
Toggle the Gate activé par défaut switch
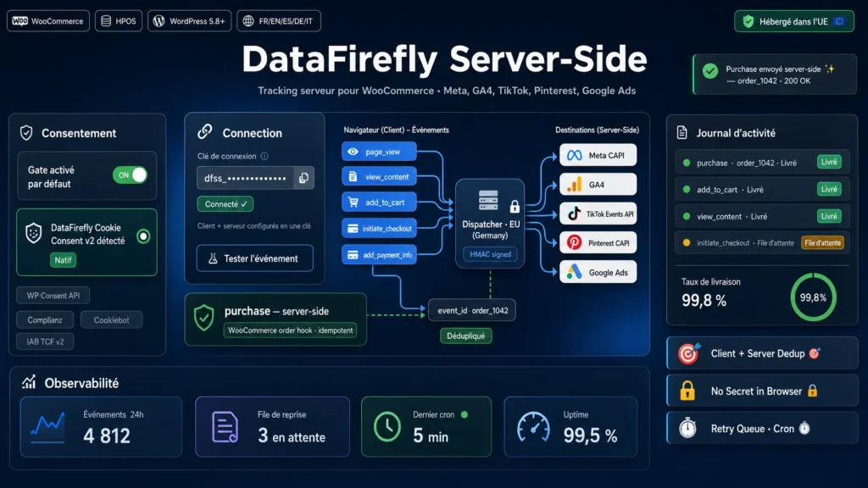tap(130, 175)
